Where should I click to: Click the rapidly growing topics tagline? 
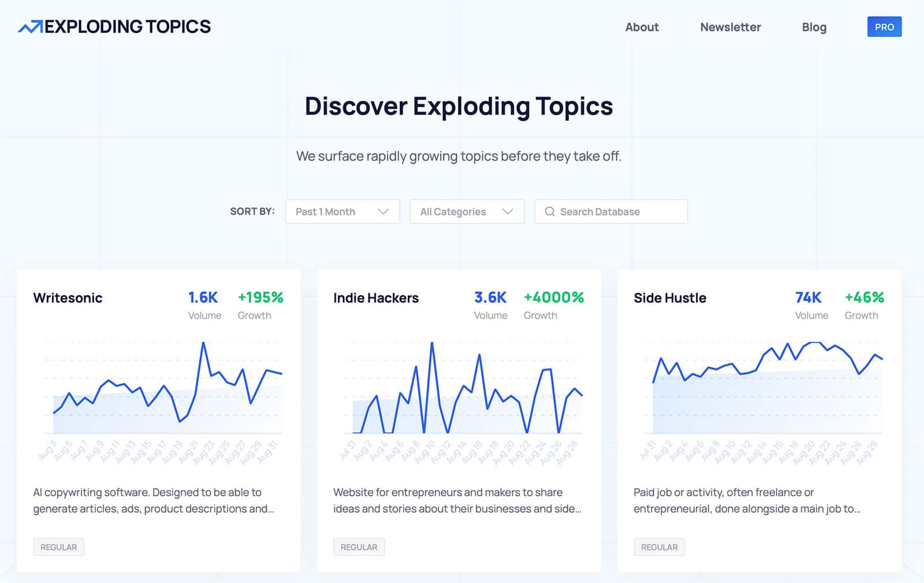coord(459,156)
